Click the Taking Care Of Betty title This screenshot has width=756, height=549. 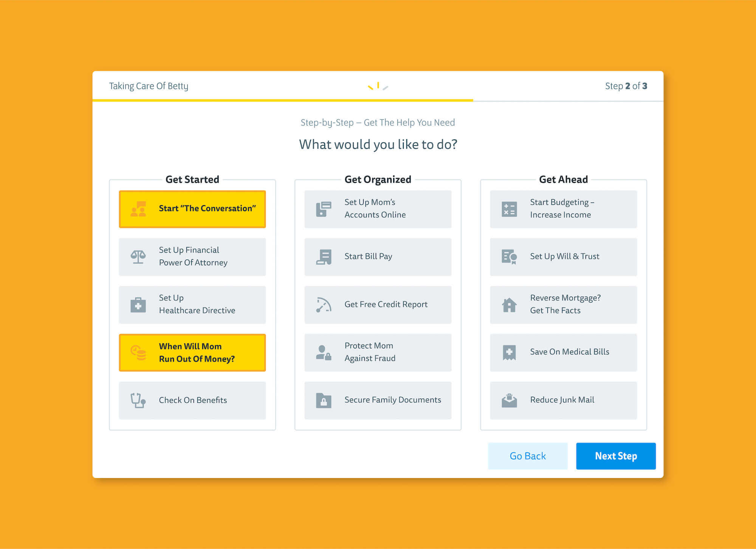pos(149,86)
